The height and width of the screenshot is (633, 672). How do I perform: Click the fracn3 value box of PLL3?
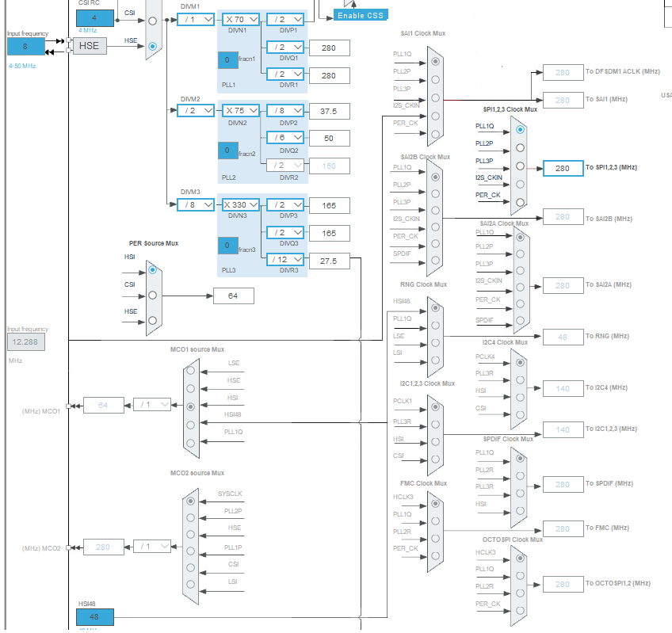click(x=227, y=246)
